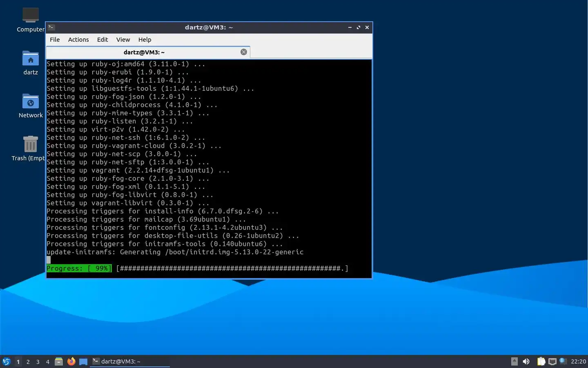Click the 'Setting up ruby-log4r' line
The height and width of the screenshot is (368, 588).
124,81
